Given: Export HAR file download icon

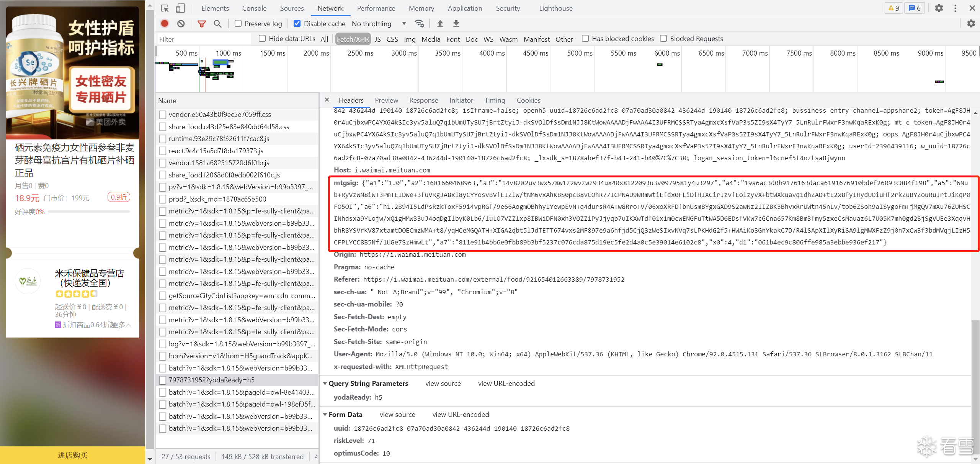Looking at the screenshot, I should (x=456, y=23).
